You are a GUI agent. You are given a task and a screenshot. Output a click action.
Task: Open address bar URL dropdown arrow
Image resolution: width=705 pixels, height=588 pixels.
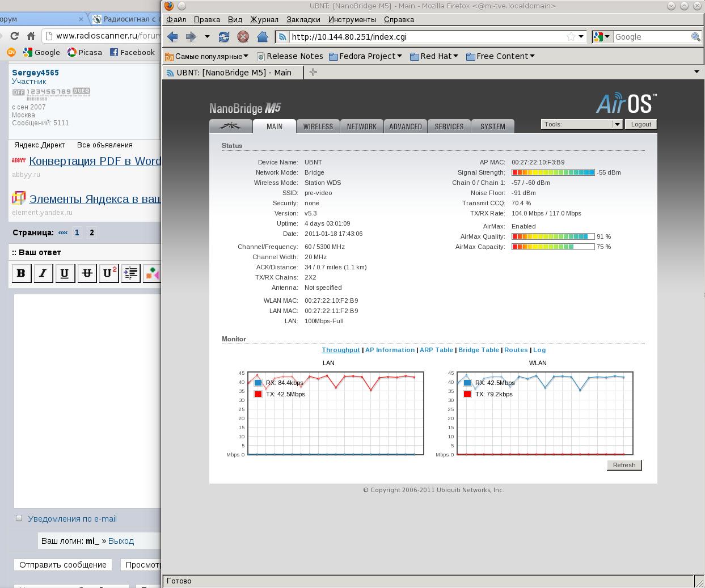[581, 37]
